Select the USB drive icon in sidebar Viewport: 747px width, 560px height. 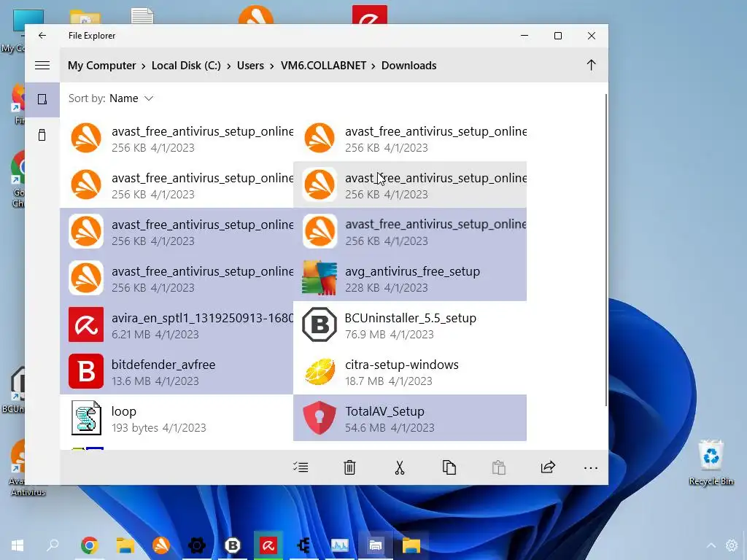click(42, 135)
